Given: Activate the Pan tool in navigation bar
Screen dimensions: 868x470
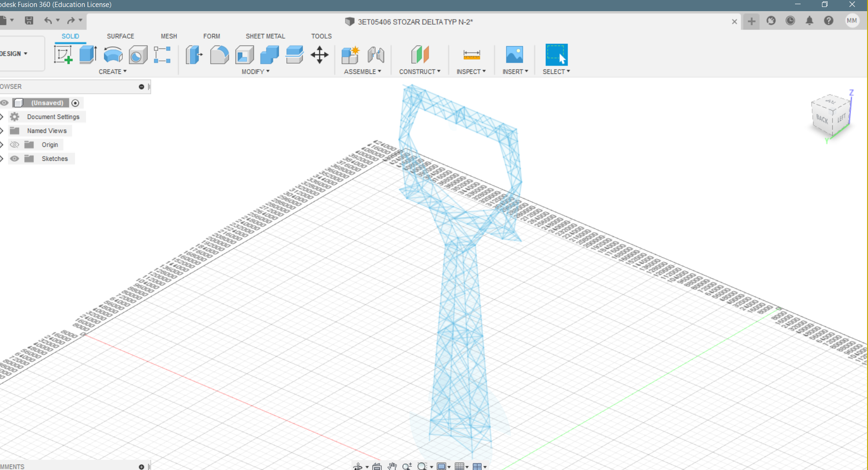Looking at the screenshot, I should [392, 466].
